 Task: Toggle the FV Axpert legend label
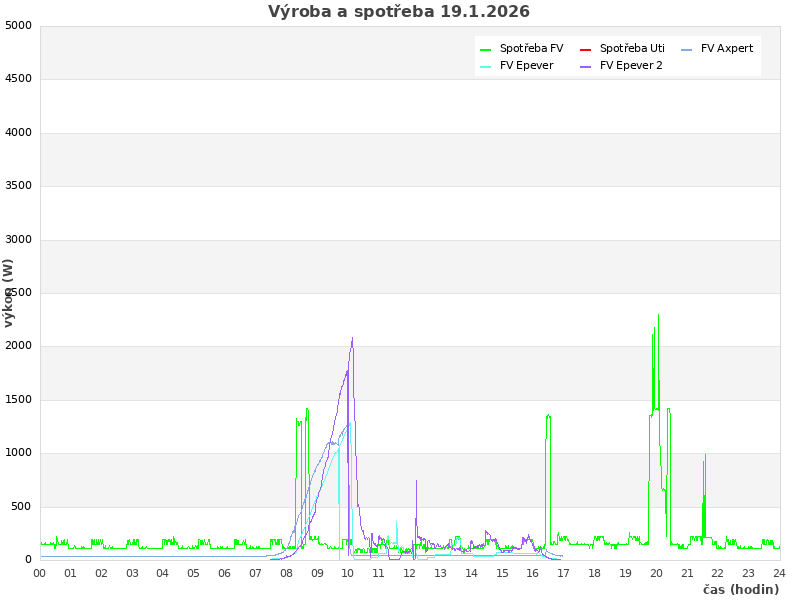(x=727, y=48)
